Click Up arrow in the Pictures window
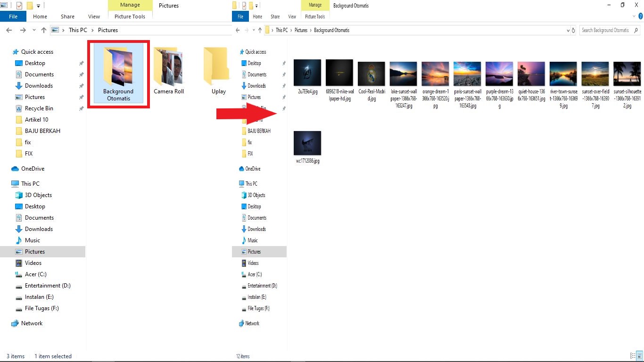The image size is (644, 362). pyautogui.click(x=44, y=30)
